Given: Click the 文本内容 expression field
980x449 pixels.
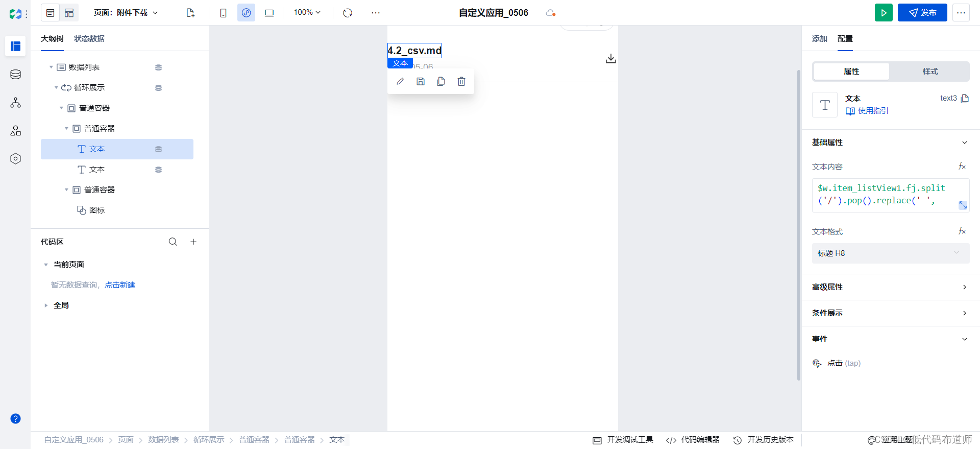Looking at the screenshot, I should tap(891, 195).
